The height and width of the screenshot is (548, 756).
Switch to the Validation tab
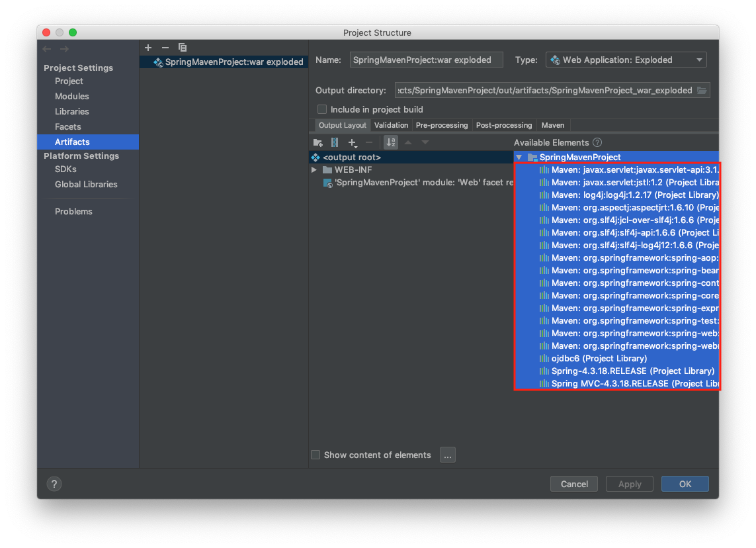(391, 125)
